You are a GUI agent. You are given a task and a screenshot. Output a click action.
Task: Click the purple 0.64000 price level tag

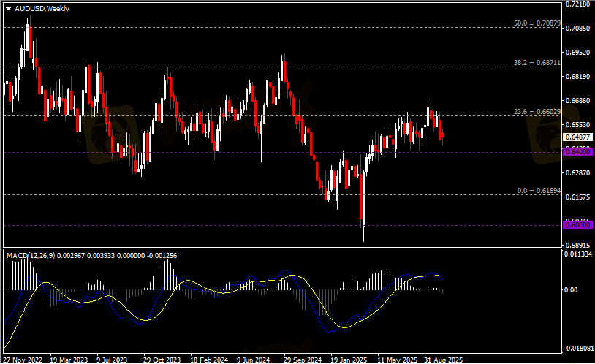point(577,151)
